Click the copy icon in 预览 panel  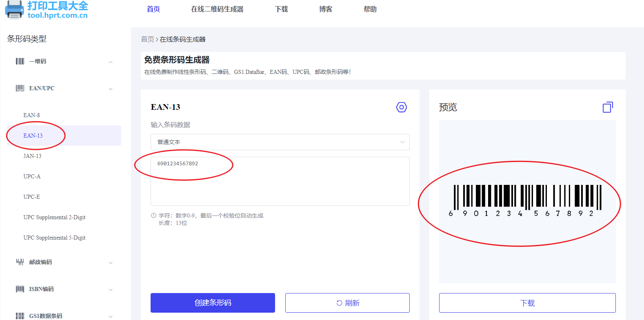click(608, 107)
